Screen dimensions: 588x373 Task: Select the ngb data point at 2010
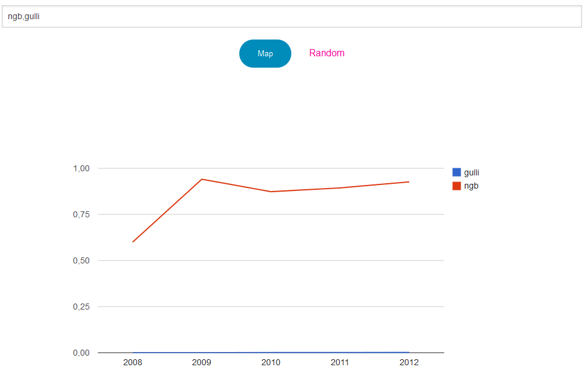pyautogui.click(x=271, y=192)
